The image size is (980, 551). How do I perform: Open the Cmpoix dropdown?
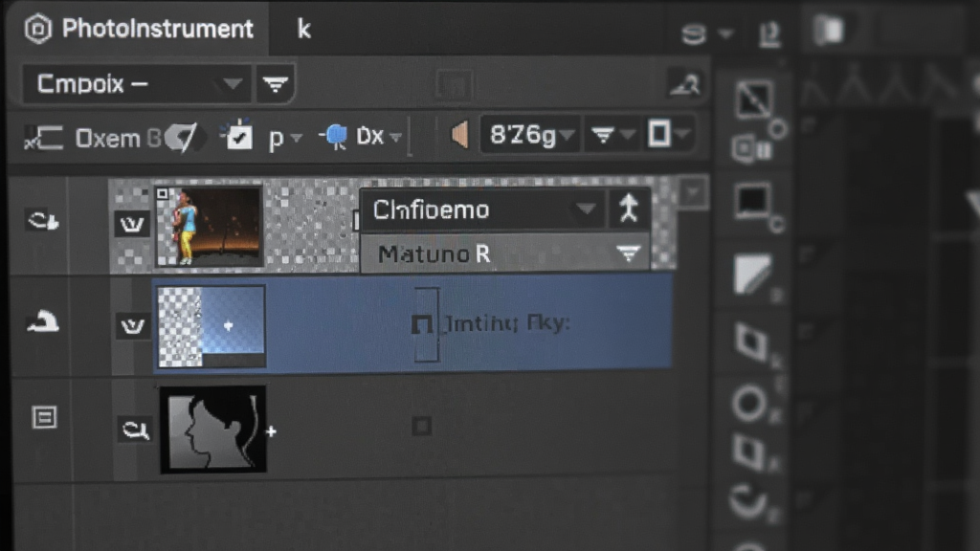tap(138, 84)
